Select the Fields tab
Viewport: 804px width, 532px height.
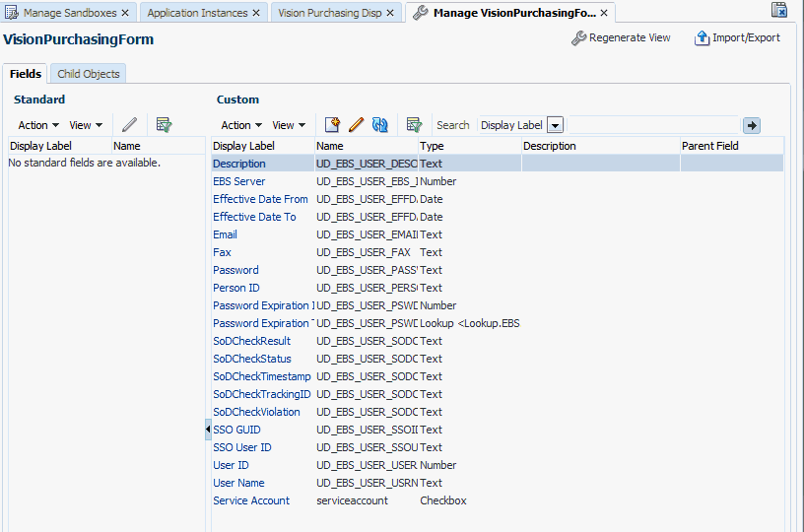26,74
